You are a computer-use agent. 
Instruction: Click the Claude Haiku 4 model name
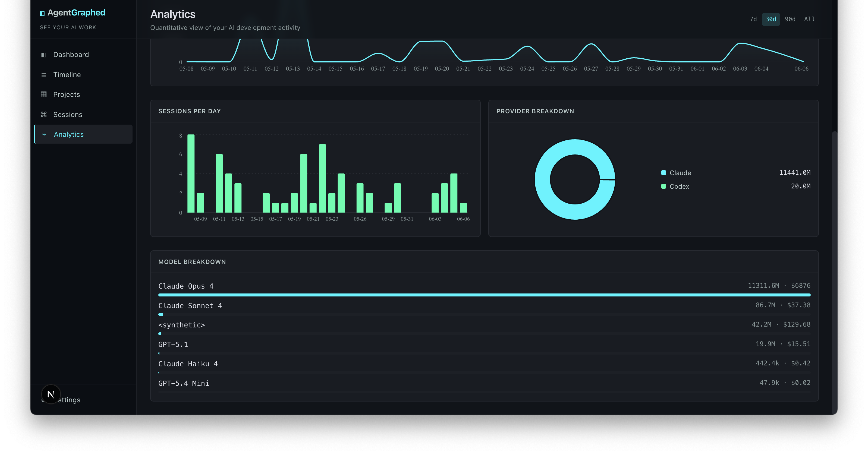click(x=188, y=364)
